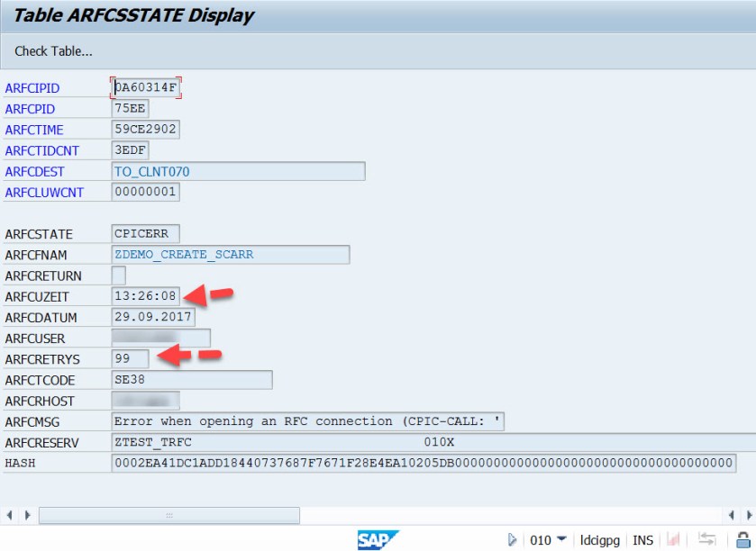Image resolution: width=756 pixels, height=551 pixels.
Task: Focus the ARFCTCODE field SE38
Action: tap(192, 380)
